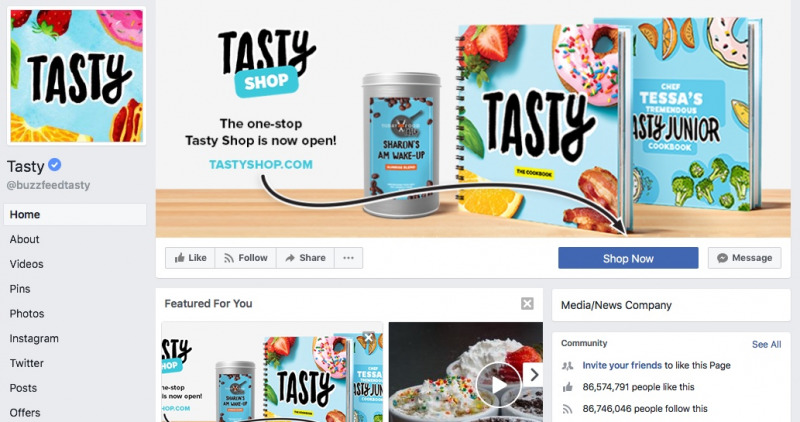Viewport: 800px width, 422px height.
Task: Click the Like thumbs-up button
Action: [x=190, y=258]
